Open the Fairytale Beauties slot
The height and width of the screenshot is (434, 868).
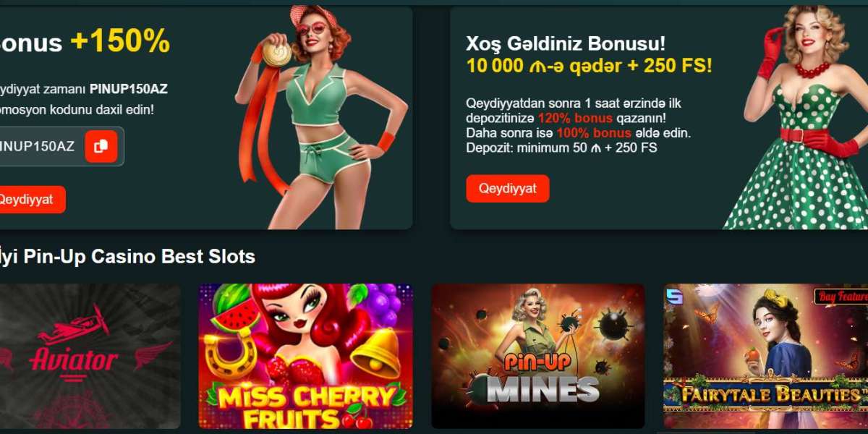765,356
